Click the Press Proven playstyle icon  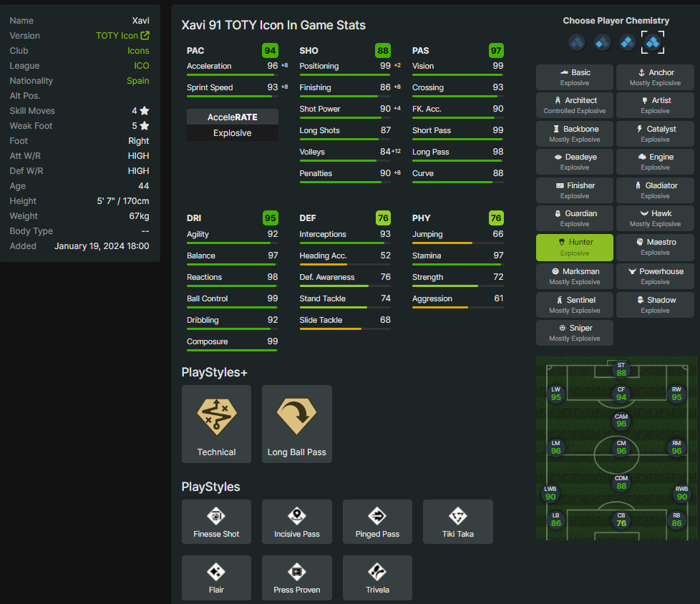[x=296, y=572]
